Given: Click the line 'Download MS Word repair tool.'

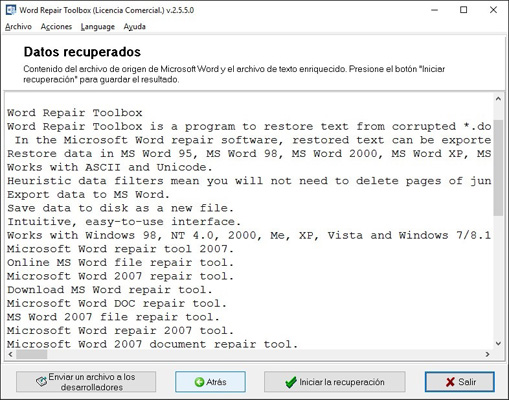Looking at the screenshot, I should tap(110, 290).
